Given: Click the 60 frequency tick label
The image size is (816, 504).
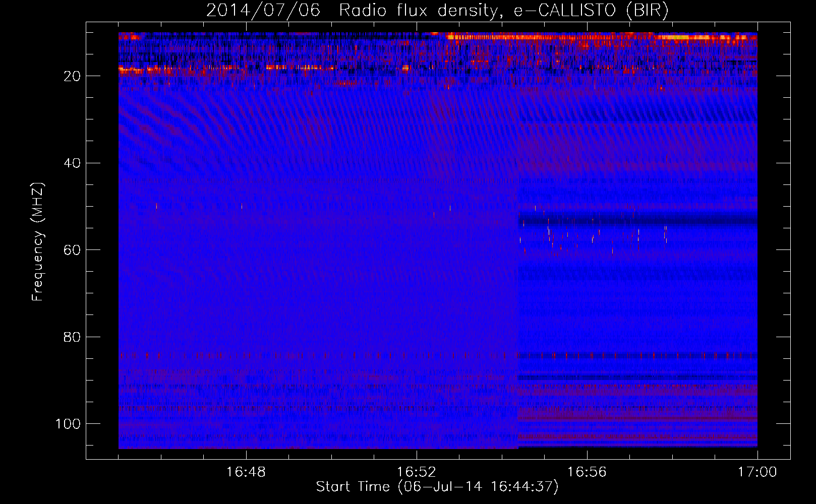Looking at the screenshot, I should pos(72,250).
